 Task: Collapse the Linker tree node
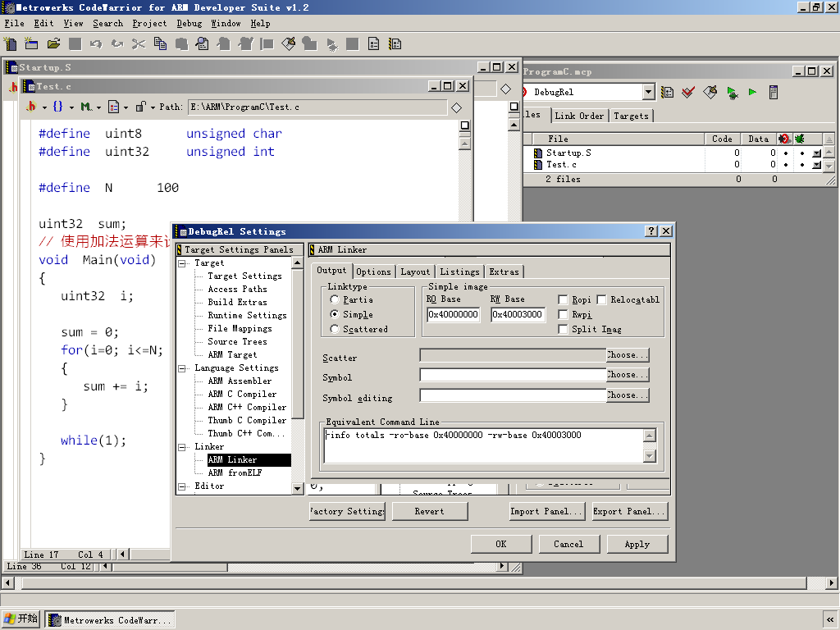(182, 447)
